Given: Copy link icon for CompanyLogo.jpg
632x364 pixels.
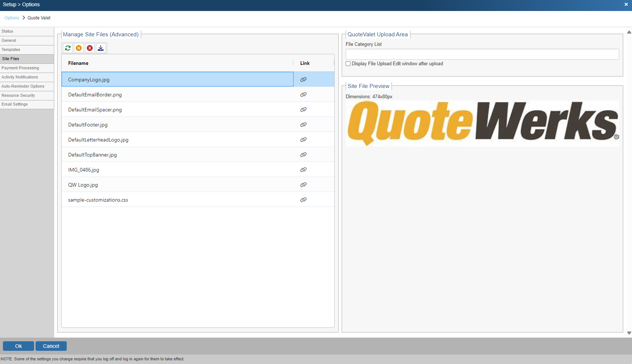Looking at the screenshot, I should point(304,80).
